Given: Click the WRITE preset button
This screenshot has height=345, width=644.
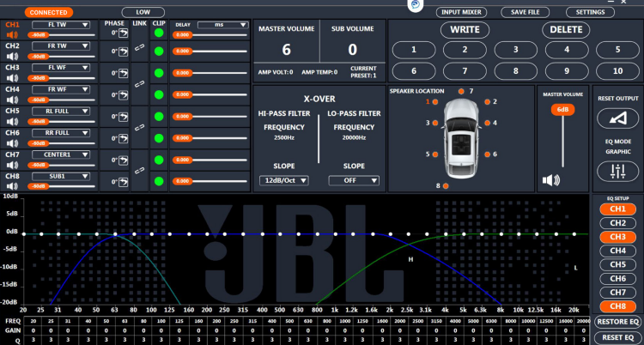Looking at the screenshot, I should pos(465,30).
